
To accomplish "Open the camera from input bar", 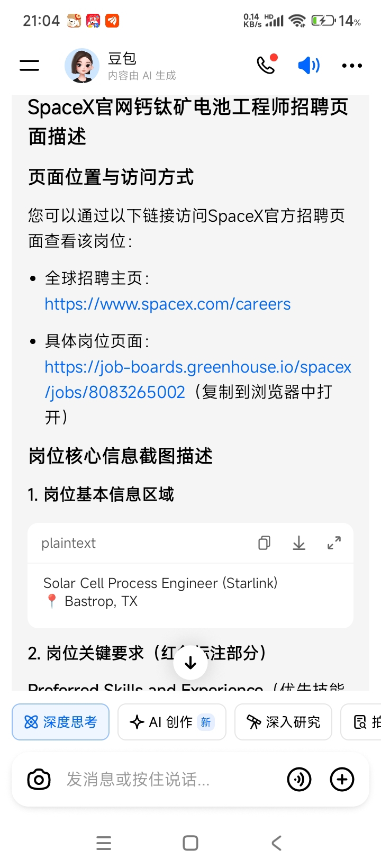I will pos(39,780).
